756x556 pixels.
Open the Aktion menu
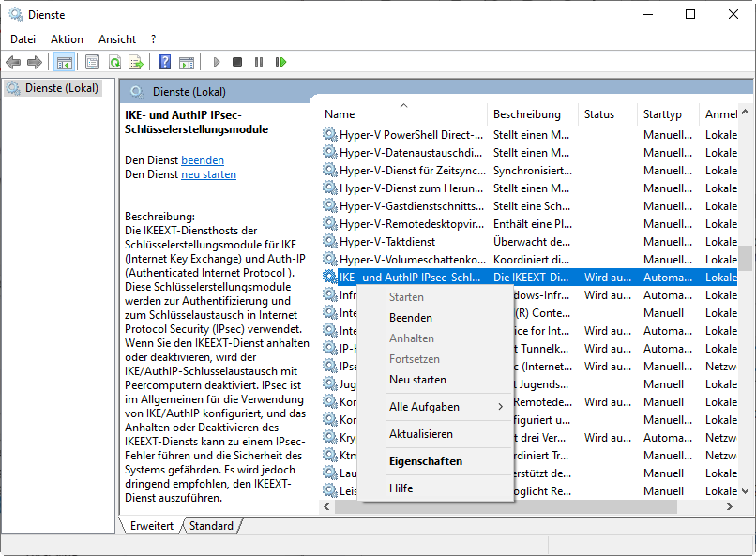(x=67, y=39)
